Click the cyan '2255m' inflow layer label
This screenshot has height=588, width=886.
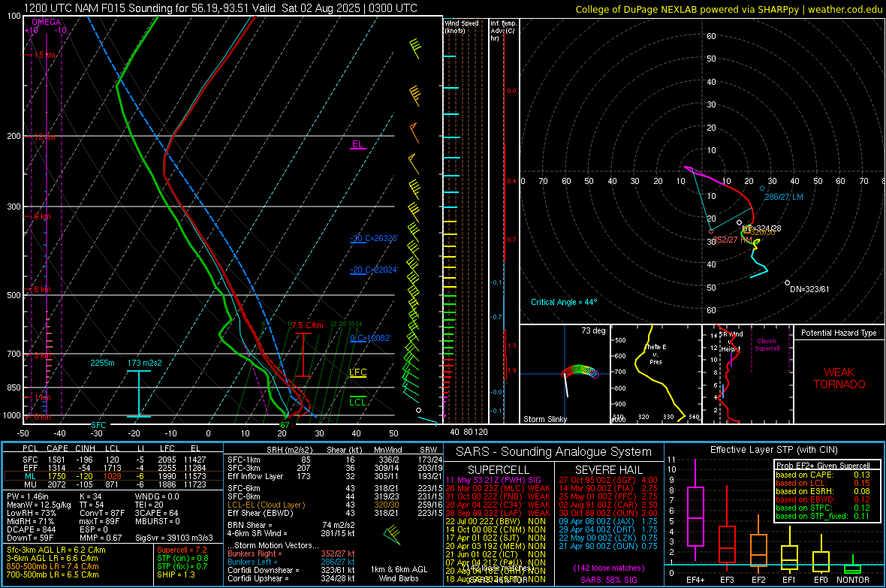point(102,363)
